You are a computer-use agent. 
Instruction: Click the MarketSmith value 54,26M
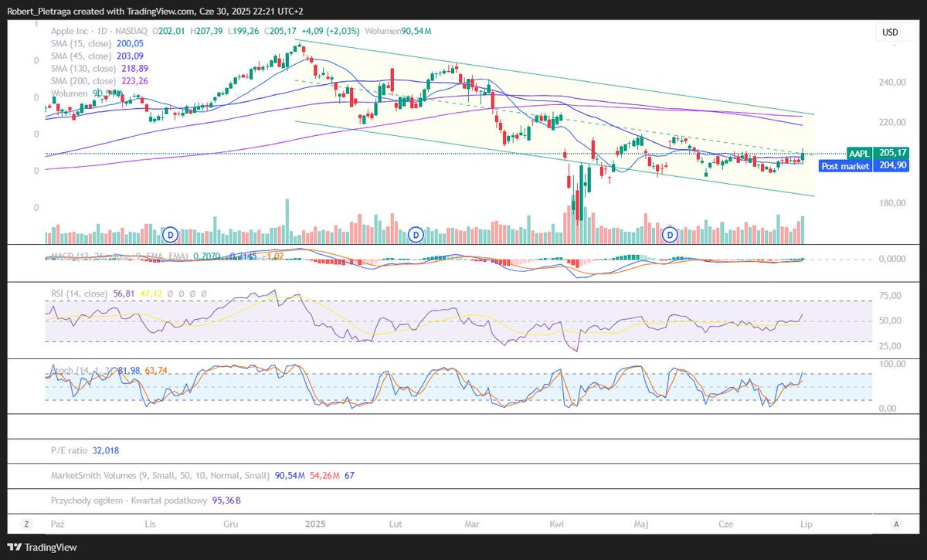324,476
